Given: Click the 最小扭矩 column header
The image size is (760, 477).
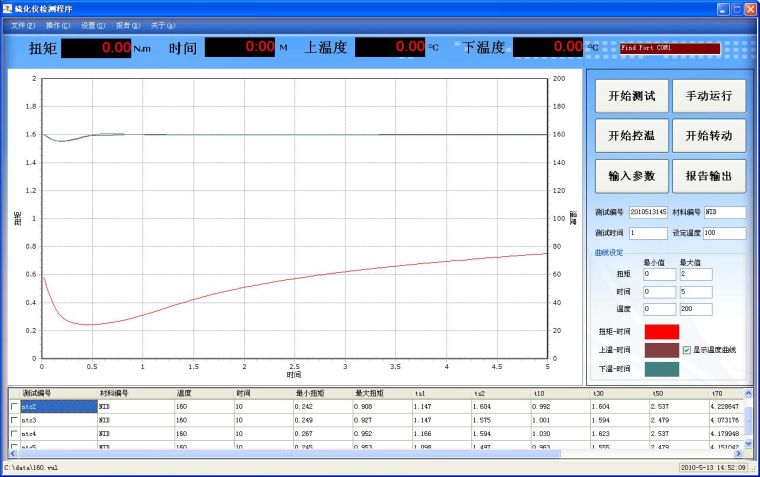Looking at the screenshot, I should coord(312,393).
